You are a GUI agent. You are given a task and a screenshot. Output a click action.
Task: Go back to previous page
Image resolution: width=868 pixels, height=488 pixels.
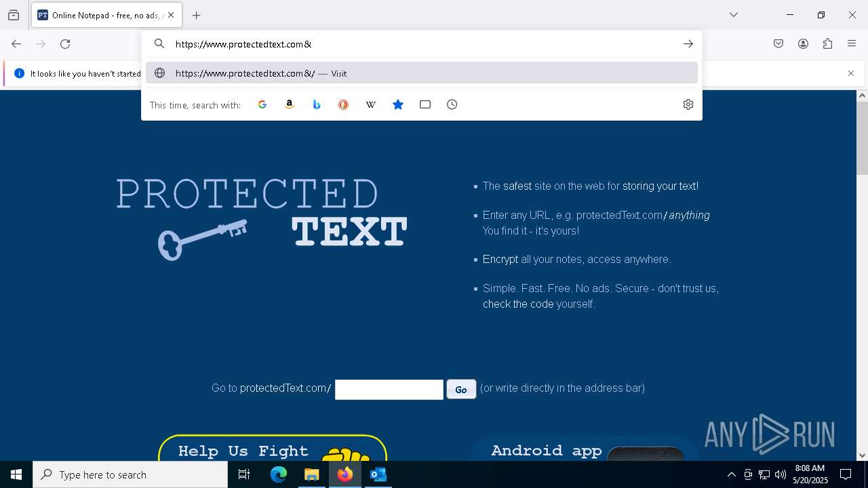pyautogui.click(x=16, y=44)
